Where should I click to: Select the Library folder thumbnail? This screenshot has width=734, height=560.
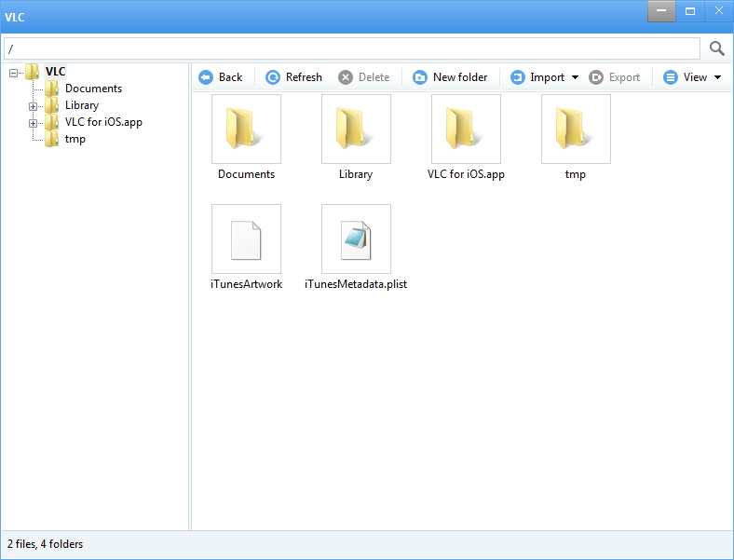pyautogui.click(x=356, y=129)
